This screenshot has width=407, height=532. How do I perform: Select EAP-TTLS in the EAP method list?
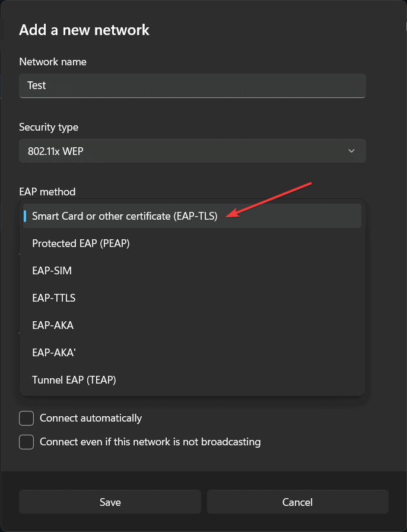pyautogui.click(x=192, y=298)
